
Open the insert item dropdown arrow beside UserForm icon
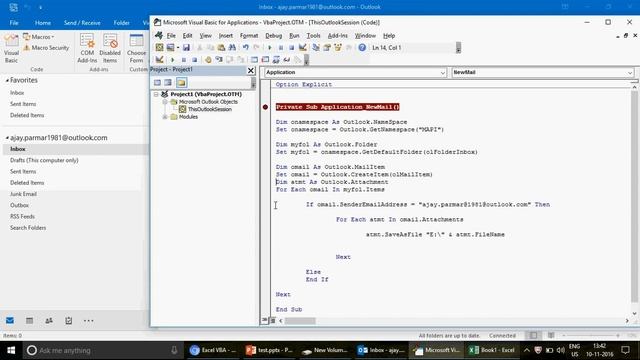[x=178, y=48]
